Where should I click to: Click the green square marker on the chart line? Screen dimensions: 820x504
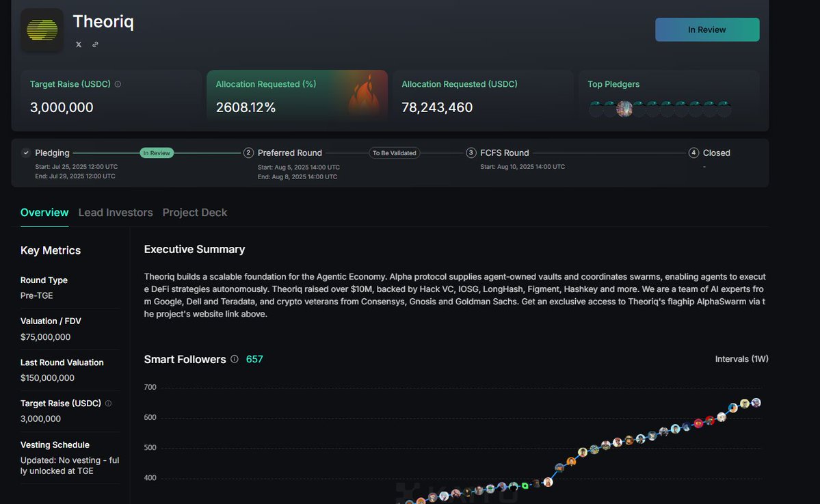[x=525, y=485]
